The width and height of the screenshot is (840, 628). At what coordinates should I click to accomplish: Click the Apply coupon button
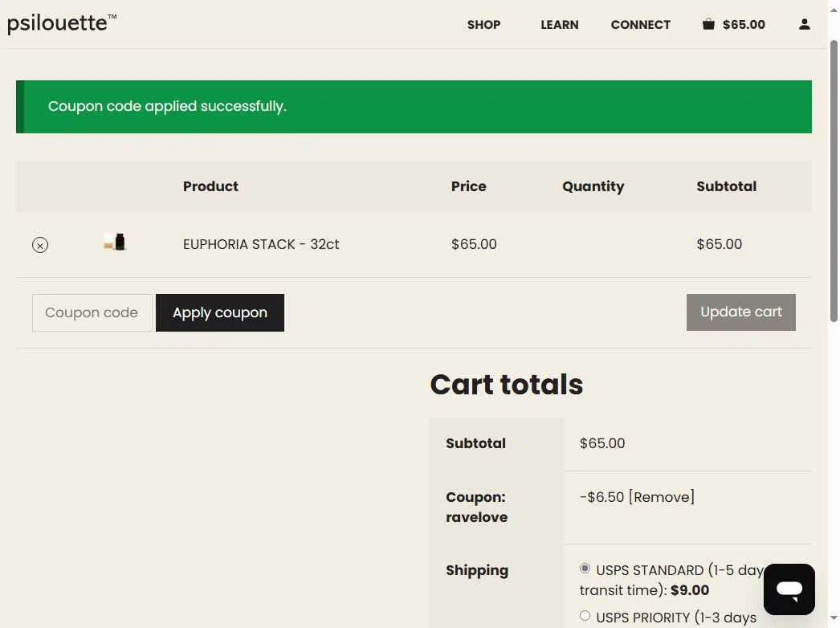pyautogui.click(x=220, y=312)
